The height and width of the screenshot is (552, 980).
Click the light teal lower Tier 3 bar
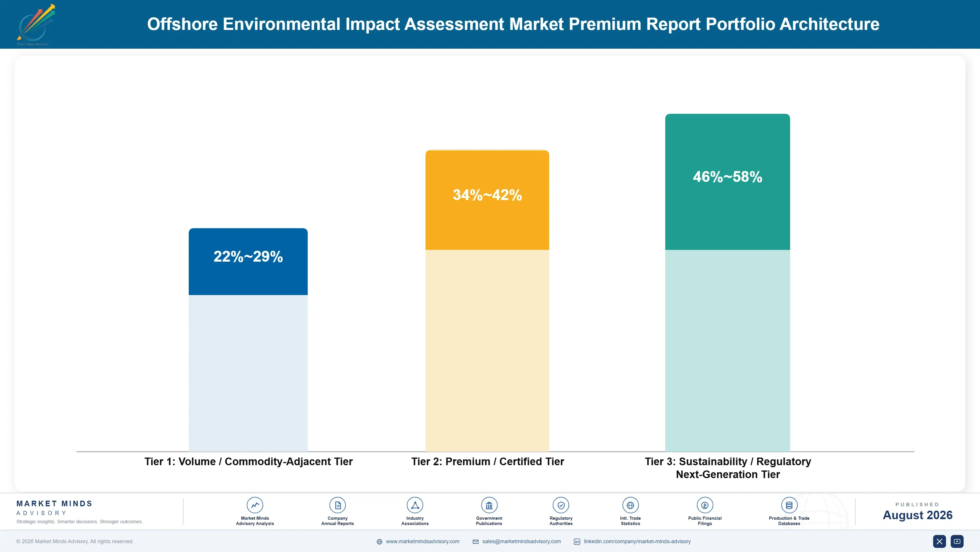click(x=727, y=350)
